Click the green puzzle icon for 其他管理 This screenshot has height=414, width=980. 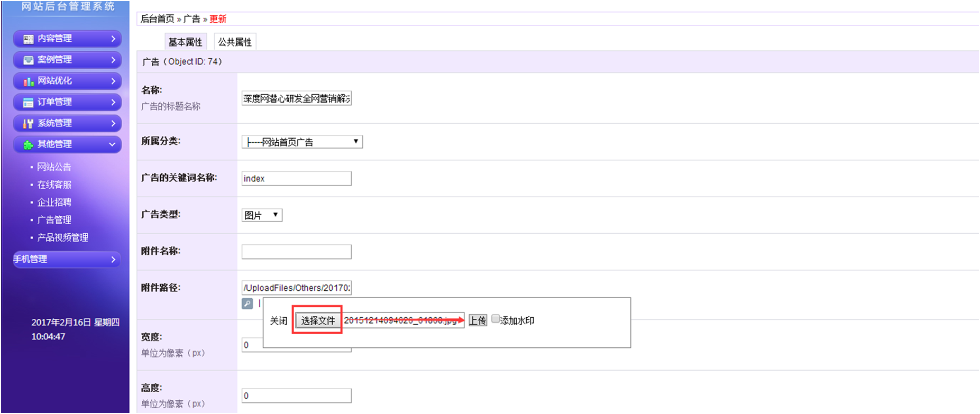[x=29, y=145]
